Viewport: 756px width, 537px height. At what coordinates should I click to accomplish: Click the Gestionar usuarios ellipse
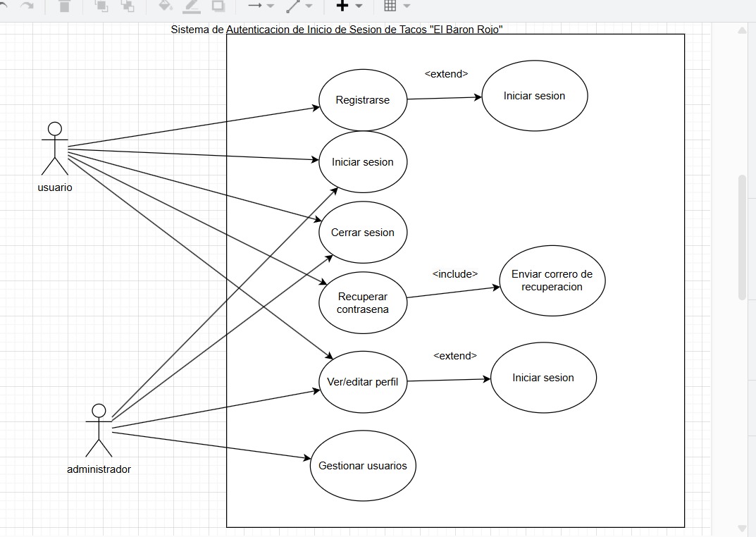(x=363, y=466)
